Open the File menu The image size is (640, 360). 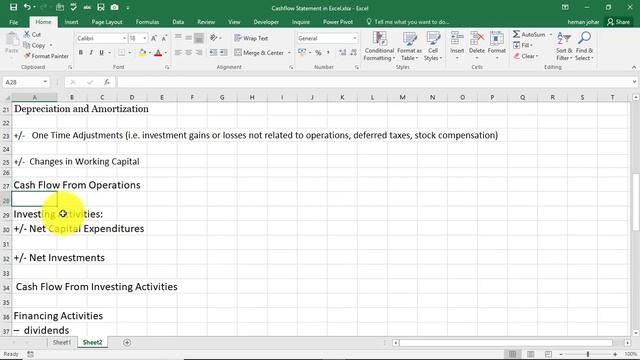(x=13, y=22)
